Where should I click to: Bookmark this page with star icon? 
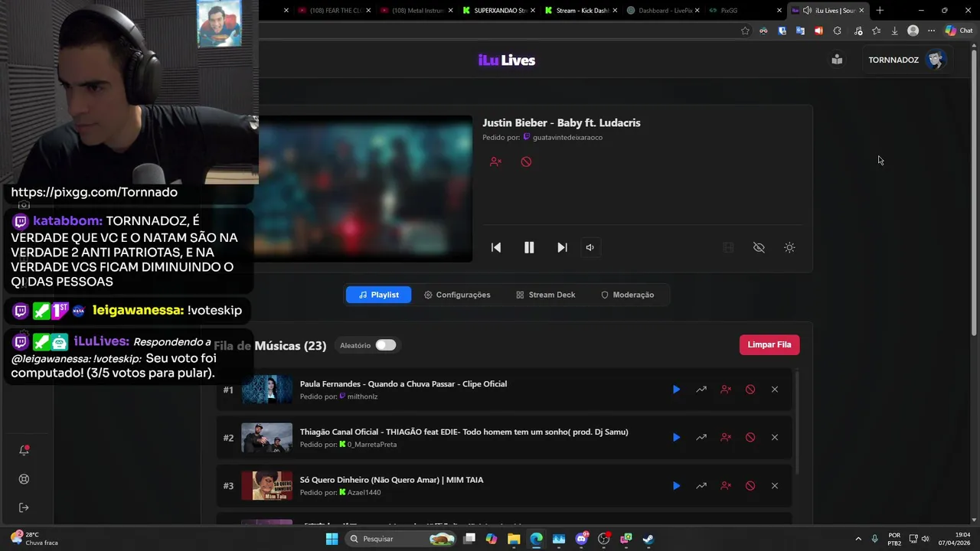tap(745, 31)
